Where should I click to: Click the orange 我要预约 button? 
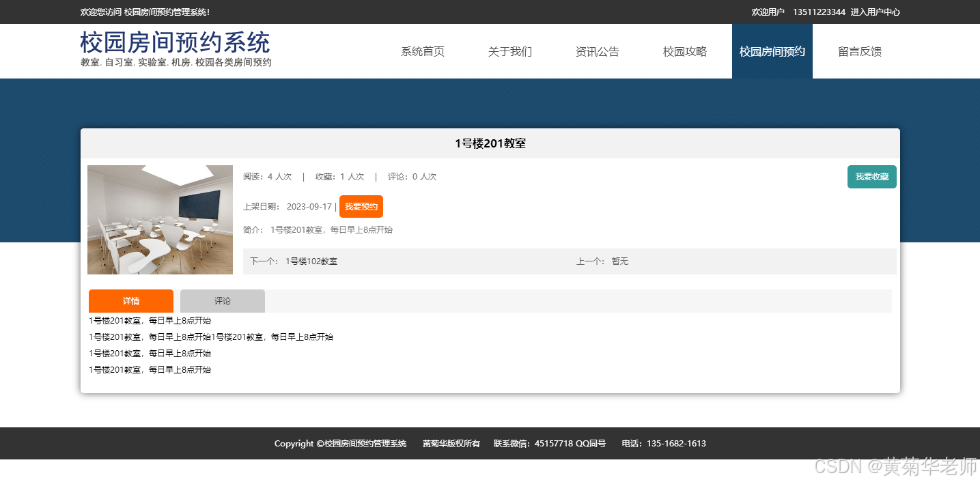pos(361,207)
